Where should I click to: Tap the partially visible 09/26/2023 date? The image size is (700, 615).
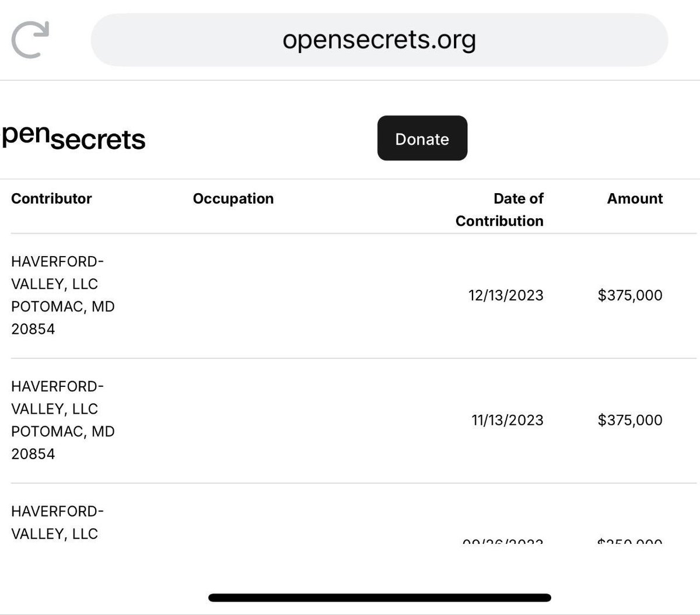503,542
